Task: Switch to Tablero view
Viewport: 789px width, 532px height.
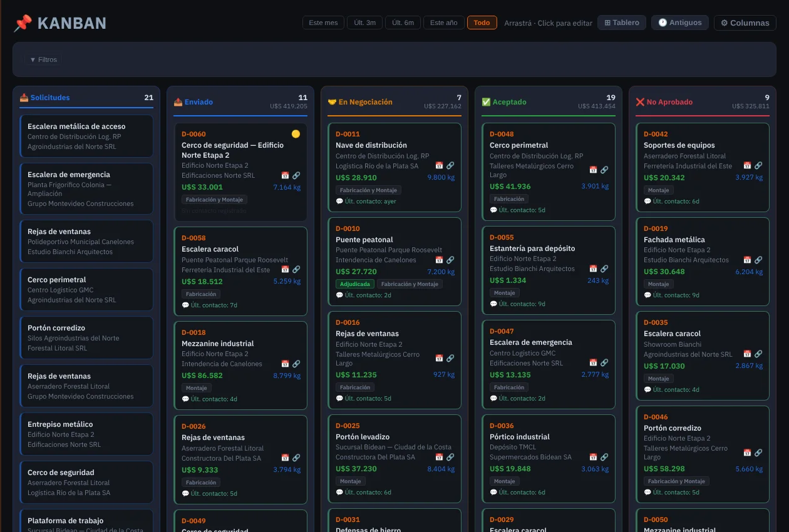Action: point(622,23)
